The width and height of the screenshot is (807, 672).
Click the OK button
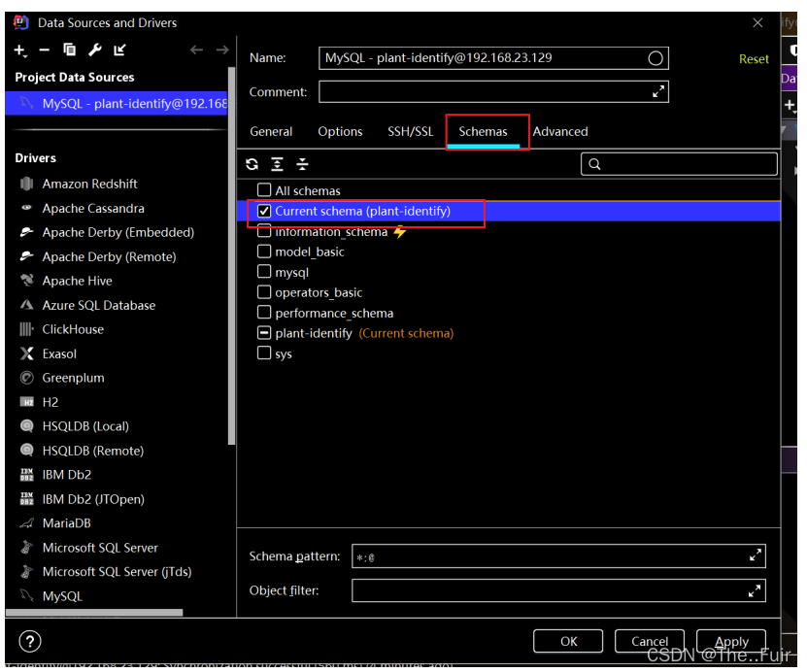[568, 641]
